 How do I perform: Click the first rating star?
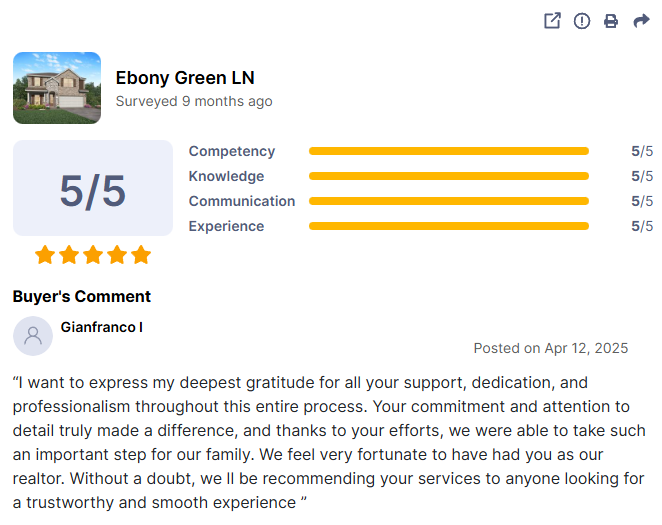coord(45,255)
